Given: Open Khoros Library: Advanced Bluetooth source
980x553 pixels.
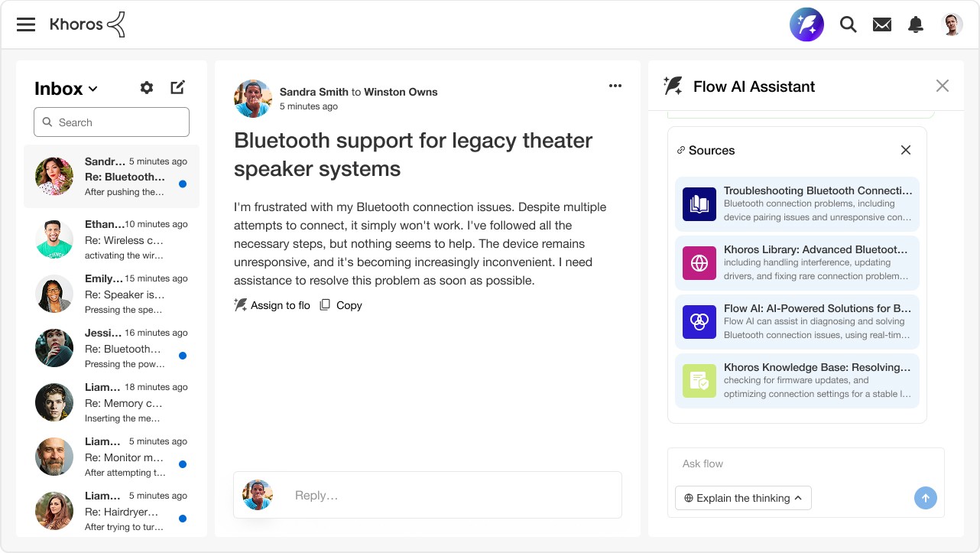Looking at the screenshot, I should click(797, 263).
